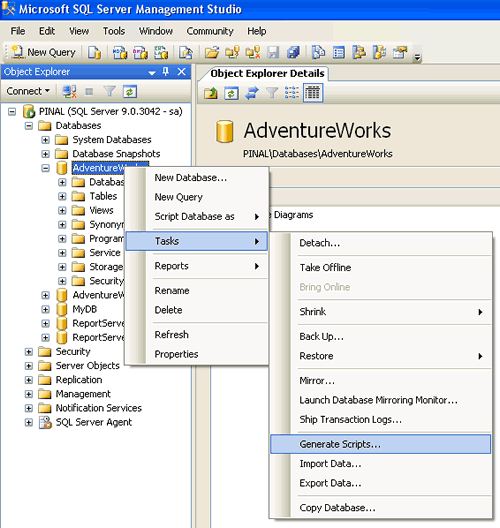
Task: Expand the MyDB database node
Action: click(45, 309)
